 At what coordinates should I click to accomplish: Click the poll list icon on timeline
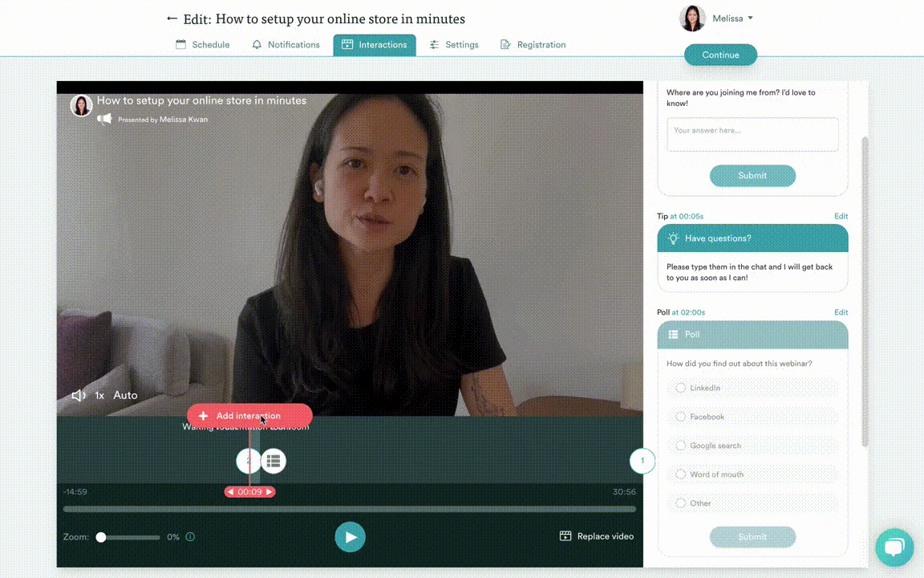tap(274, 462)
